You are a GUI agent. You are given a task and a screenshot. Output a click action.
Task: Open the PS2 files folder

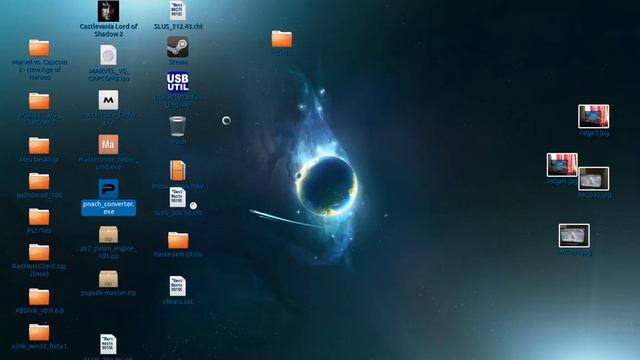pos(39,217)
